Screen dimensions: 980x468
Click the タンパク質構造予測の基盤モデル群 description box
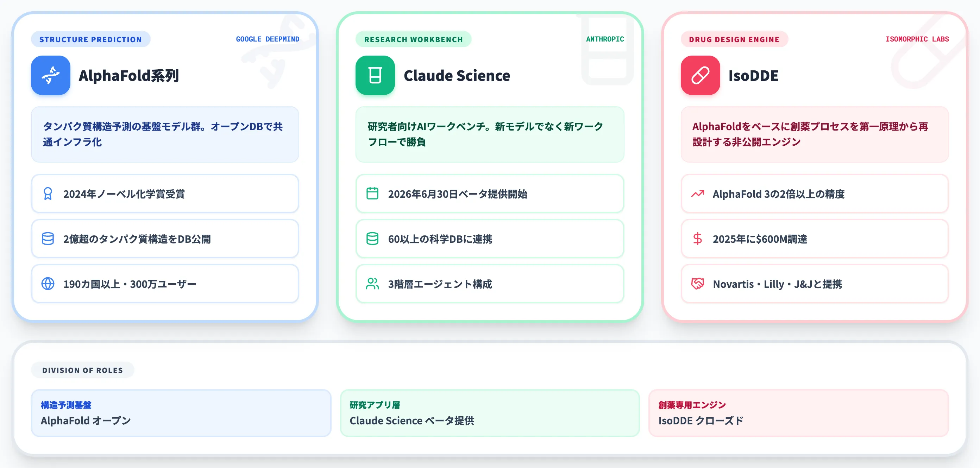[165, 134]
